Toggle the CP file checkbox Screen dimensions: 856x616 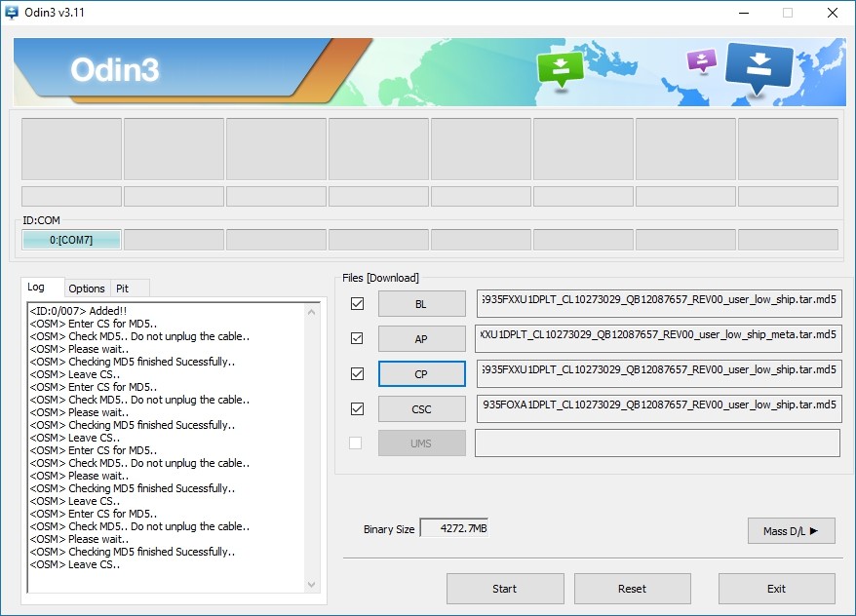357,373
